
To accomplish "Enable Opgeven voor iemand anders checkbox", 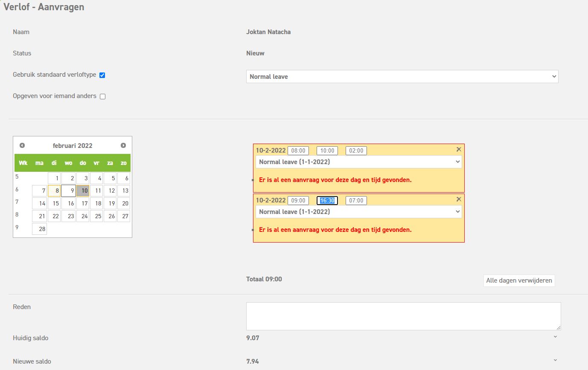I will (x=102, y=96).
